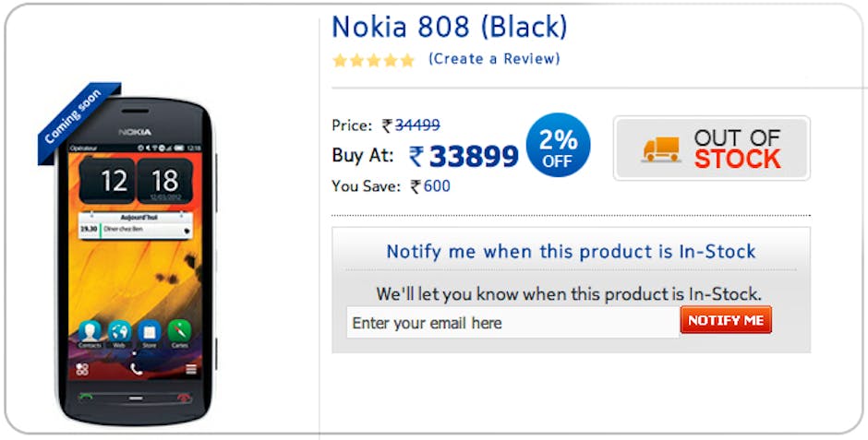Click the OUT OF STOCK button
The image size is (868, 440).
712,149
